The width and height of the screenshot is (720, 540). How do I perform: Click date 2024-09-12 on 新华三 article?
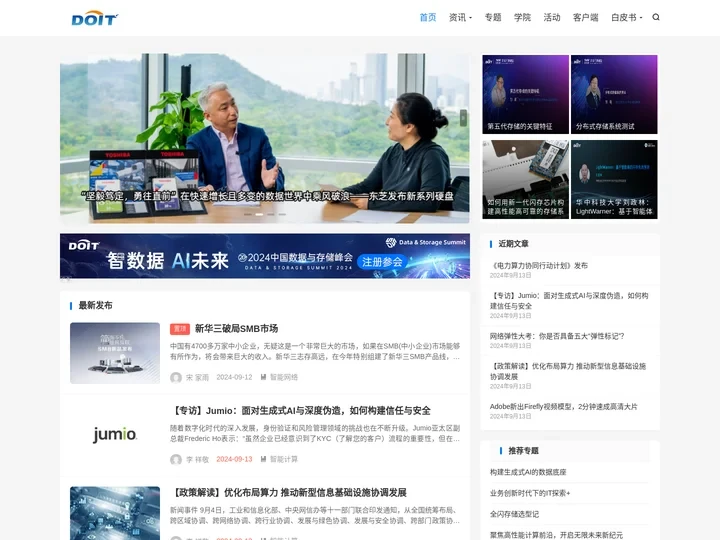click(234, 377)
